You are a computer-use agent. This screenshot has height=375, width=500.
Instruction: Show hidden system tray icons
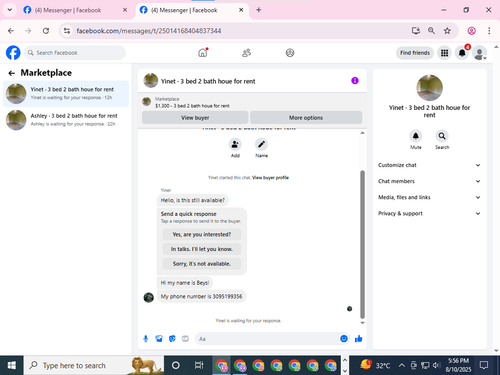coord(402,366)
